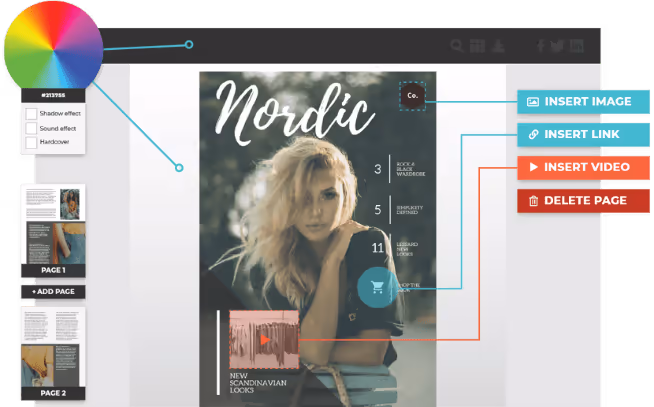Select the Co. logo box on cover
Screen dimensions: 654x407
point(412,96)
